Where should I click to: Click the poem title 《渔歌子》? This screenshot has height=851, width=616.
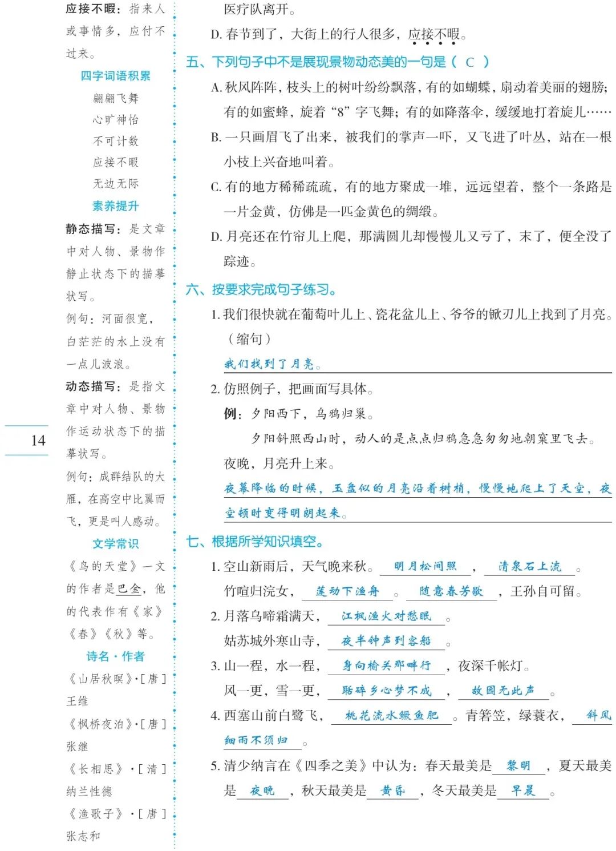(x=96, y=814)
